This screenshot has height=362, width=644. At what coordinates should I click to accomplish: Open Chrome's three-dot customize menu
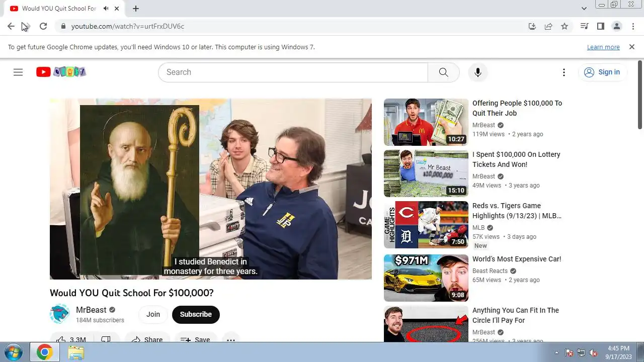click(632, 26)
